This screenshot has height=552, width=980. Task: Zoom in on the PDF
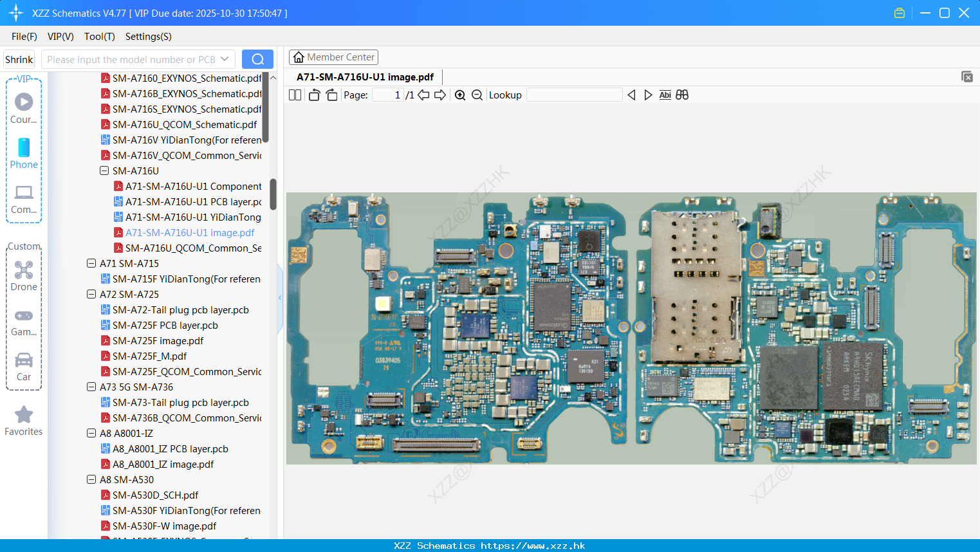tap(460, 95)
